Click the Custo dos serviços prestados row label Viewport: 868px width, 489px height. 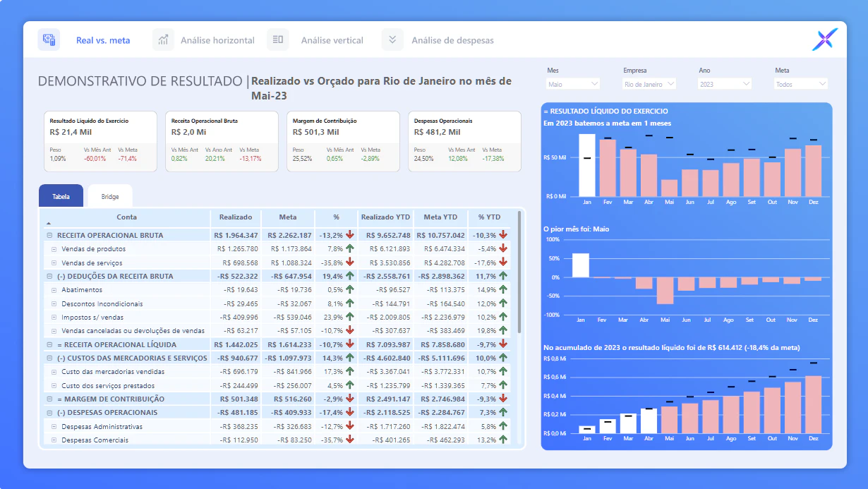tap(108, 385)
